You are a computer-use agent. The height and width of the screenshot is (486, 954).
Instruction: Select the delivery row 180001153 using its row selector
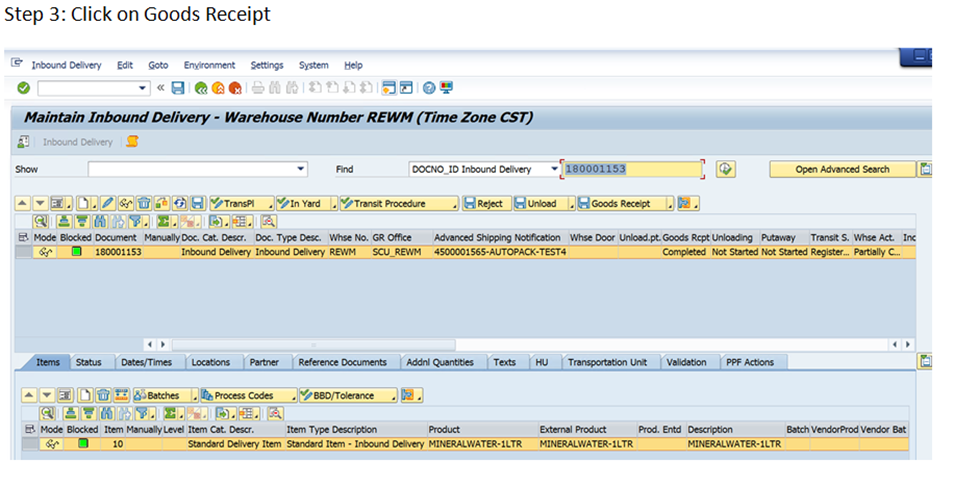23,252
